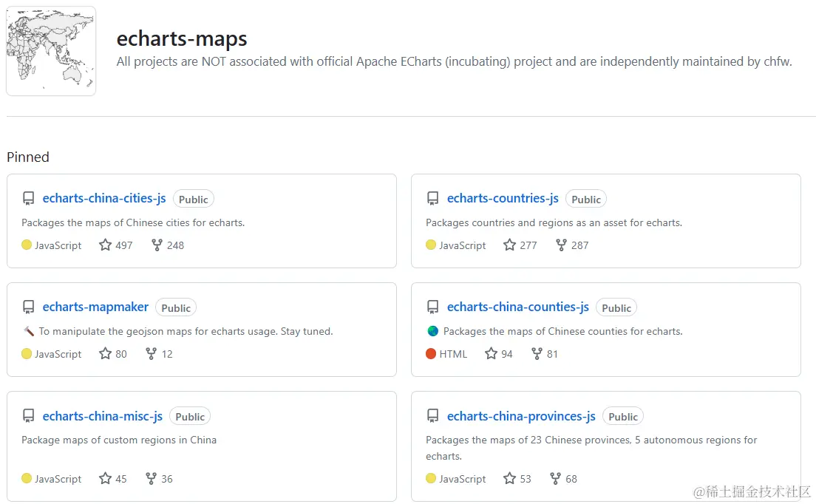This screenshot has width=816, height=504.
Task: Click the 53 stars count
Action: click(526, 479)
